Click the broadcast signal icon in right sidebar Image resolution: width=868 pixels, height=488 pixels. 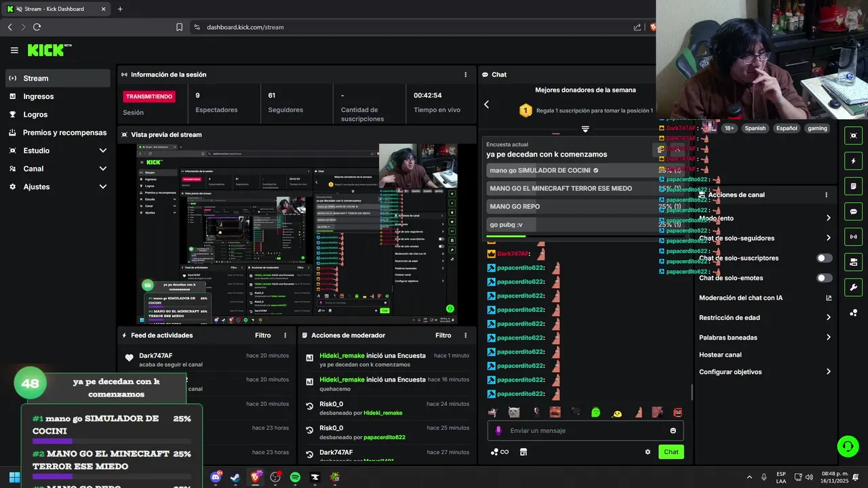(x=853, y=237)
